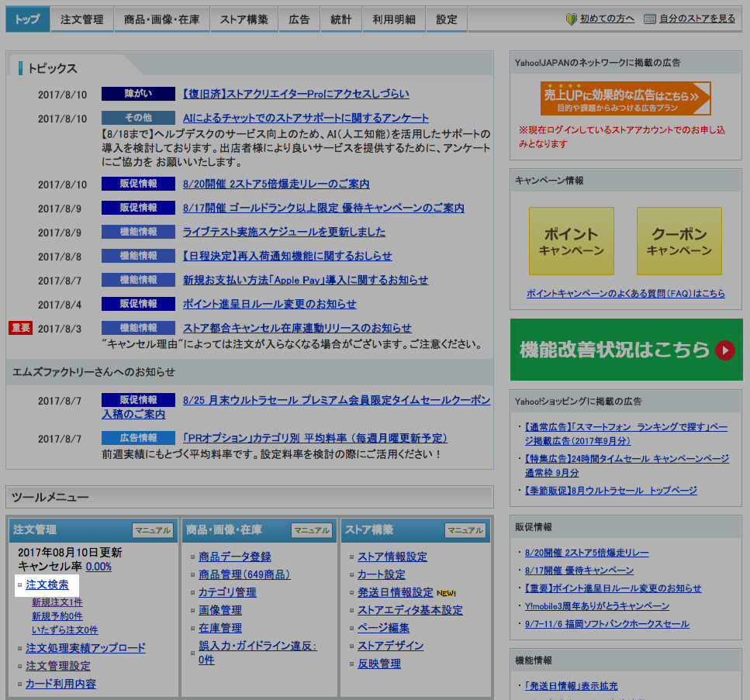
Task: Open ストア都合キャンセル在庫連動リリース notice
Action: coord(297,328)
